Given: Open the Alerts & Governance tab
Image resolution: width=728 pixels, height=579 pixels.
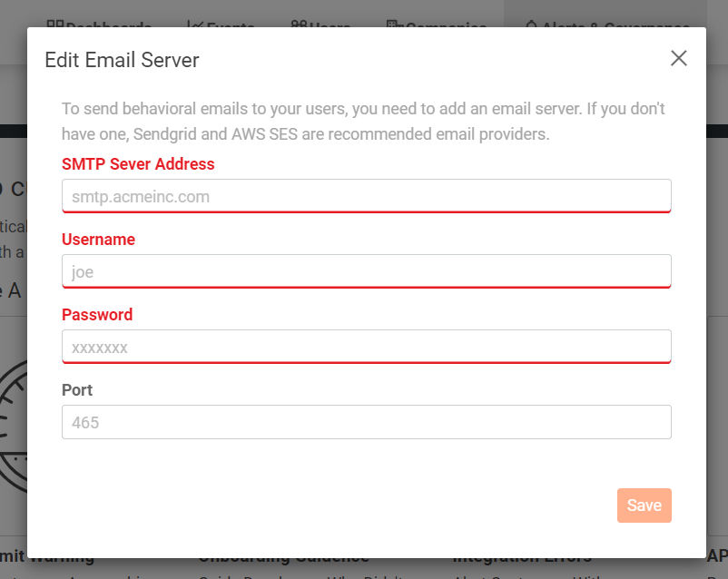Looking at the screenshot, I should point(608,24).
